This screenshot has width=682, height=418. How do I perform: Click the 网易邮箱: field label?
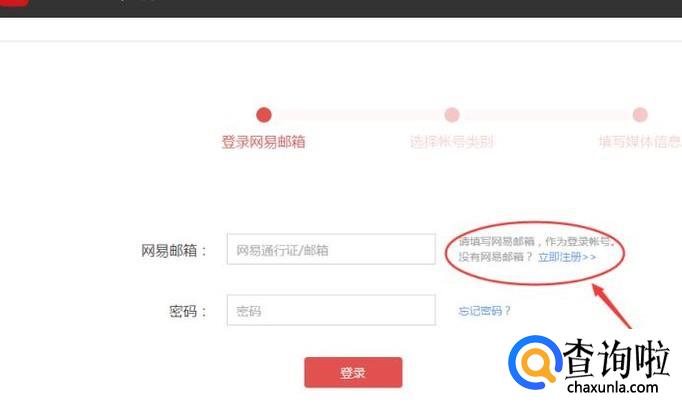click(174, 251)
